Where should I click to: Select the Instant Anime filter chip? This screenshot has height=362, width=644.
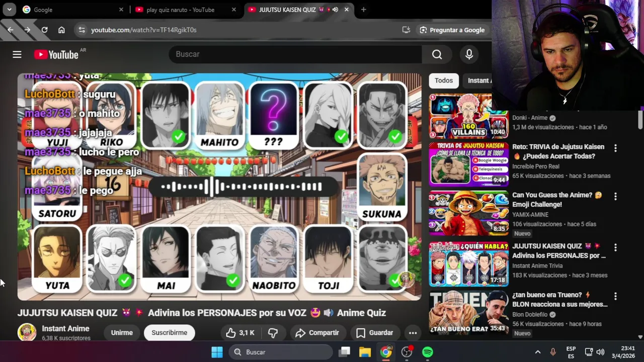477,80
